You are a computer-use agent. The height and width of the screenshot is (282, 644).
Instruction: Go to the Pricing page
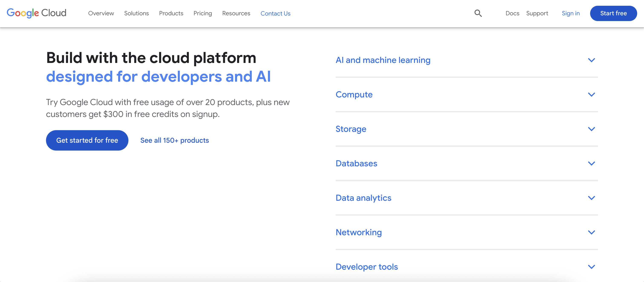(203, 13)
